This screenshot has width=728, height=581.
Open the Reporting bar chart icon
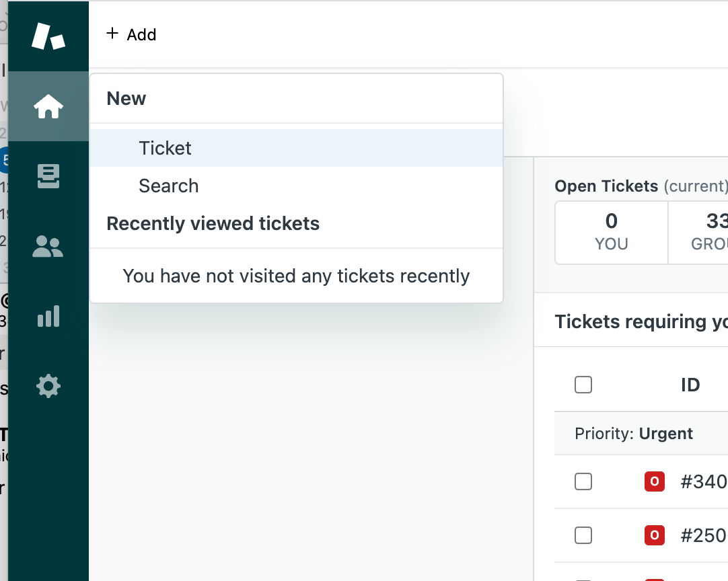(x=48, y=316)
